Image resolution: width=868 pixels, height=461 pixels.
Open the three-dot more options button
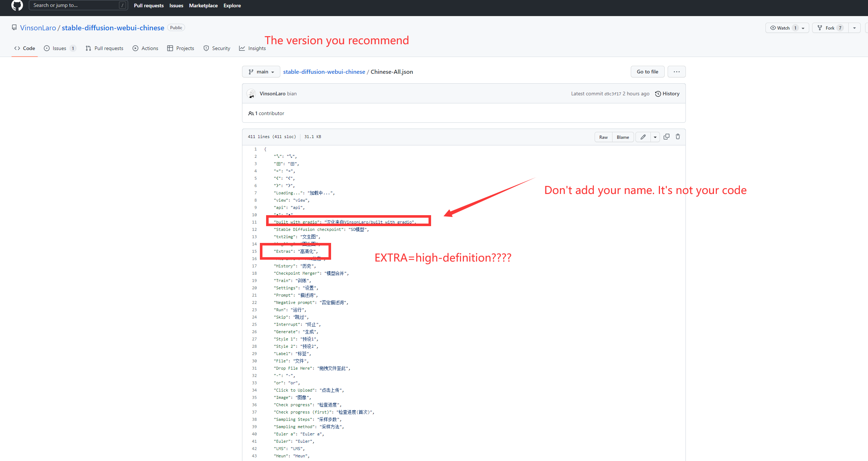[676, 72]
